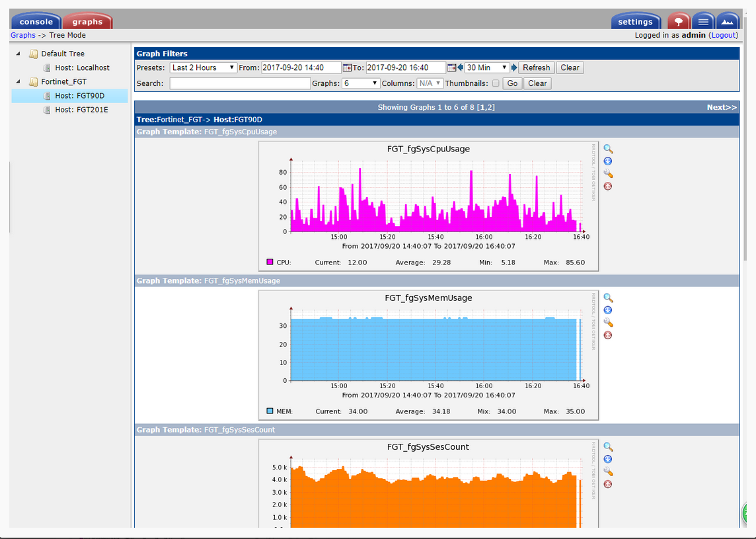
Task: Open calendar picker for From date
Action: [x=347, y=67]
